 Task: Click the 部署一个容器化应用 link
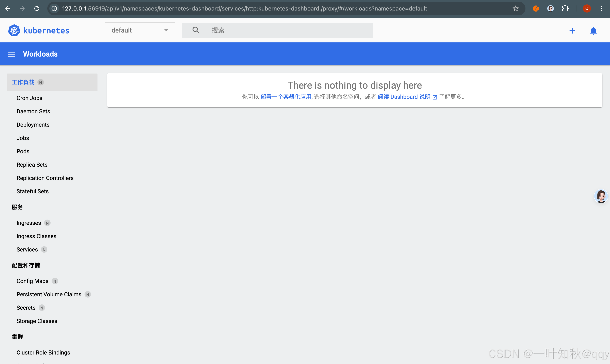[286, 97]
